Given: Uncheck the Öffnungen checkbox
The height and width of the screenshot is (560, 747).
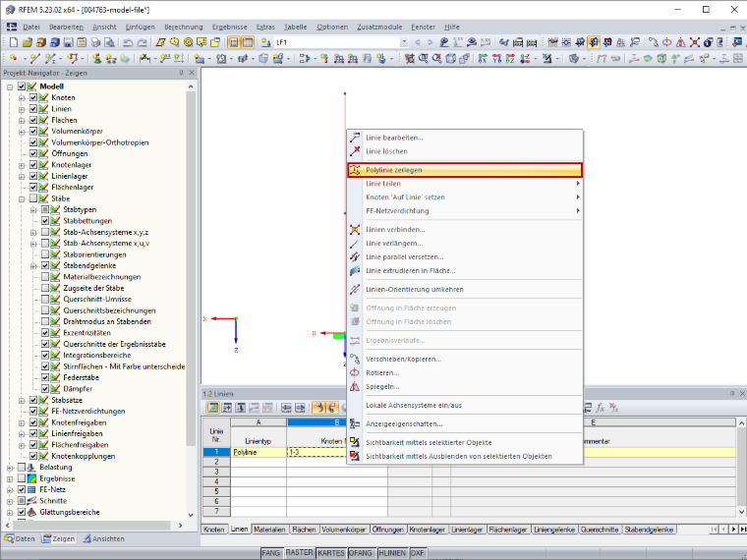Looking at the screenshot, I should pyautogui.click(x=32, y=153).
